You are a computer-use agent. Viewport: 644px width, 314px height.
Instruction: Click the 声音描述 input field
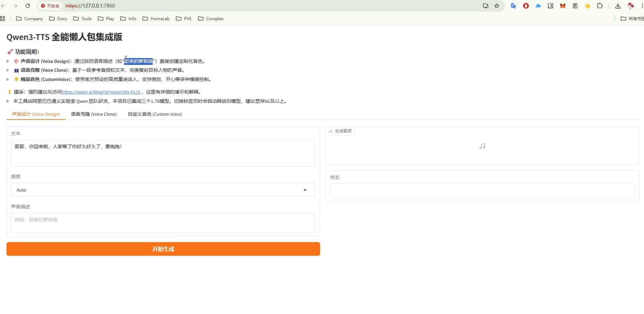click(x=163, y=223)
